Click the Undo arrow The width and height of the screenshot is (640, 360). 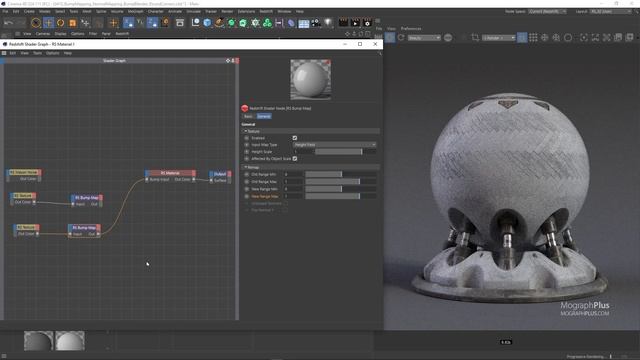[x=9, y=23]
